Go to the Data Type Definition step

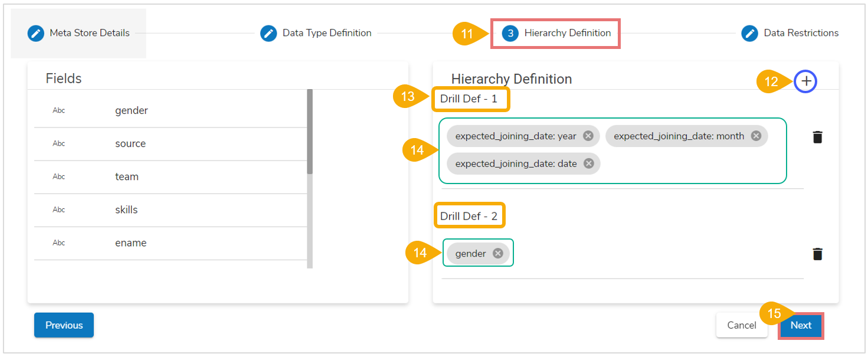(x=316, y=33)
